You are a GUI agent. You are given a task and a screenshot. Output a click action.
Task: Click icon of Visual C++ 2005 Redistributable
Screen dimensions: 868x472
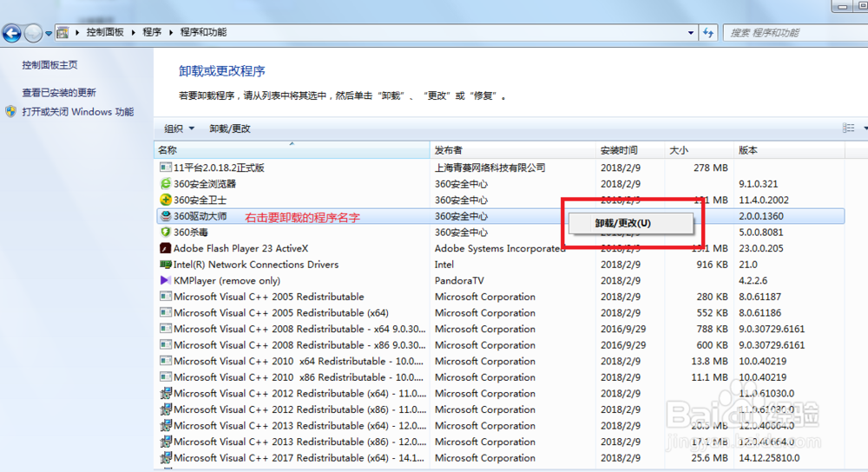point(165,296)
